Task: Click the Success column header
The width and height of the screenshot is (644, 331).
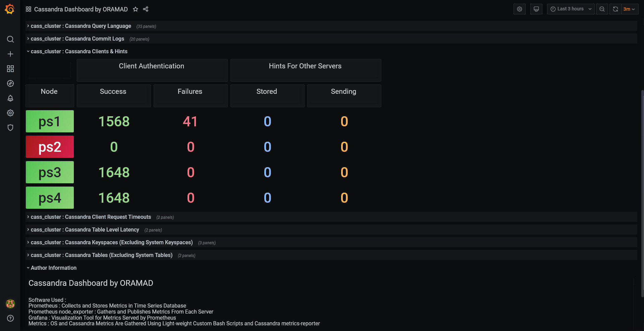Action: tap(114, 95)
